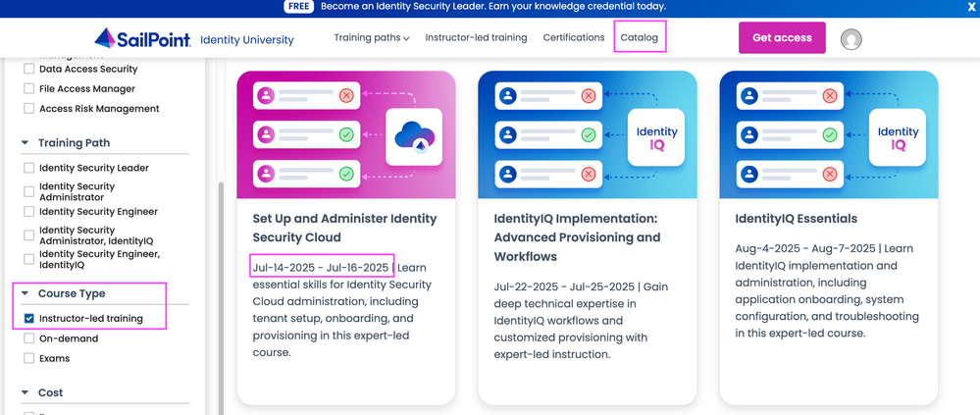Open the IdentityIQ Essentials course title link
This screenshot has width=980, height=415.
click(796, 219)
